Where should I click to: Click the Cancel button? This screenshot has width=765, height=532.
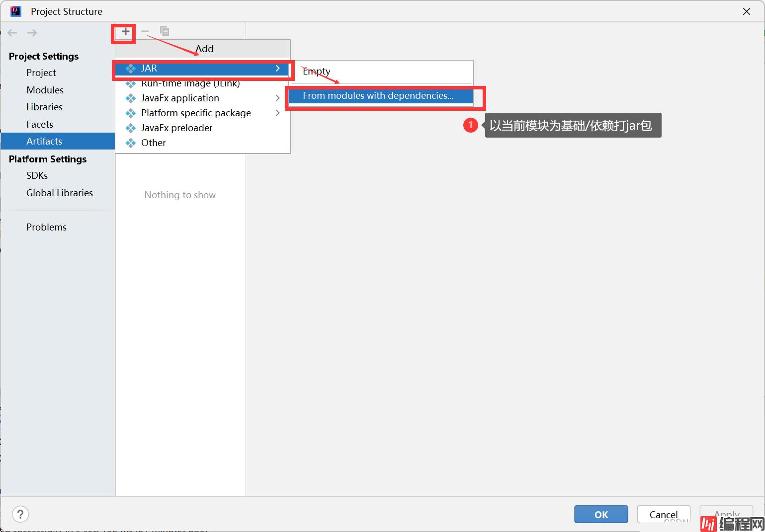[664, 514]
